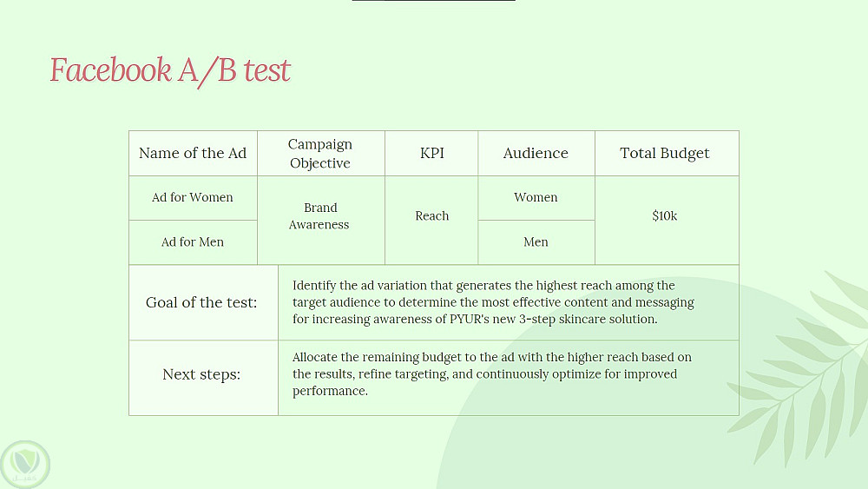Select the "Men" audience cell

pyautogui.click(x=536, y=242)
